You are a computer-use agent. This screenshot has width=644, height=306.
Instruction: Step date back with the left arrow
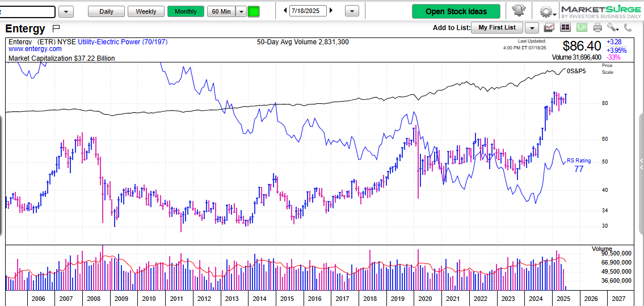click(x=285, y=11)
